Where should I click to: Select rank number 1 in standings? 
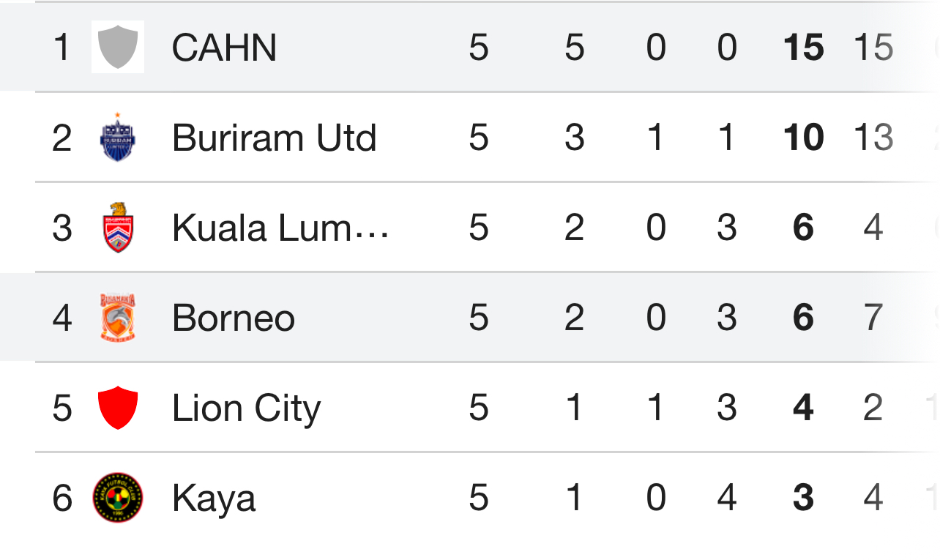point(62,48)
